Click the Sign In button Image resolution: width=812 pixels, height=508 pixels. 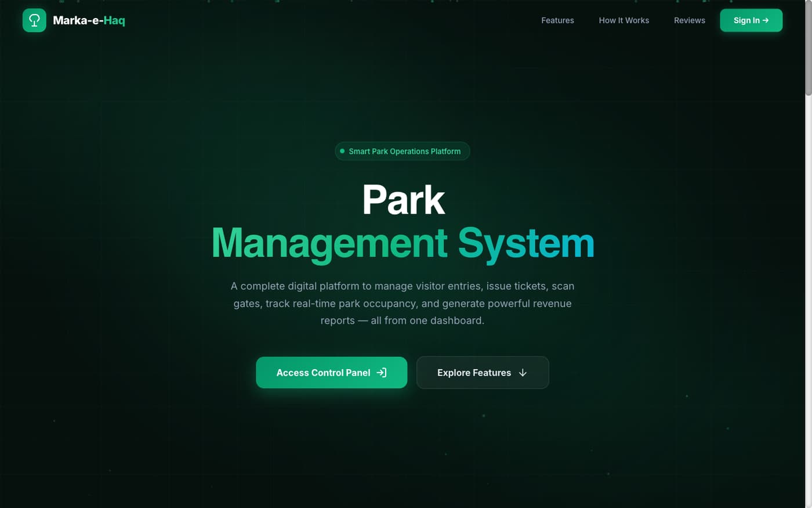point(751,20)
